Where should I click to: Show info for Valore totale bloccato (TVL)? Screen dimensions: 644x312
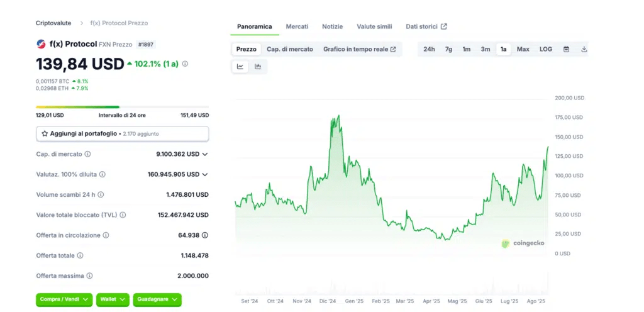coord(123,214)
